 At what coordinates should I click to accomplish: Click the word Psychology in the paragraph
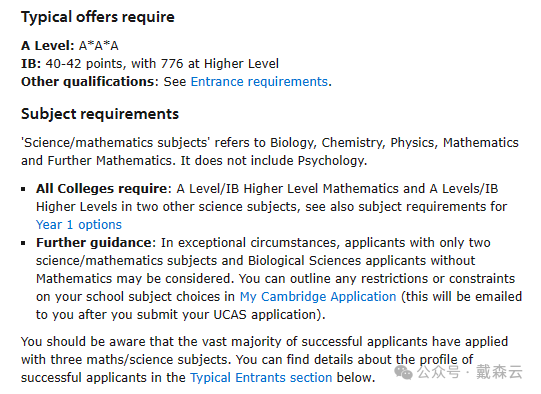pyautogui.click(x=331, y=161)
